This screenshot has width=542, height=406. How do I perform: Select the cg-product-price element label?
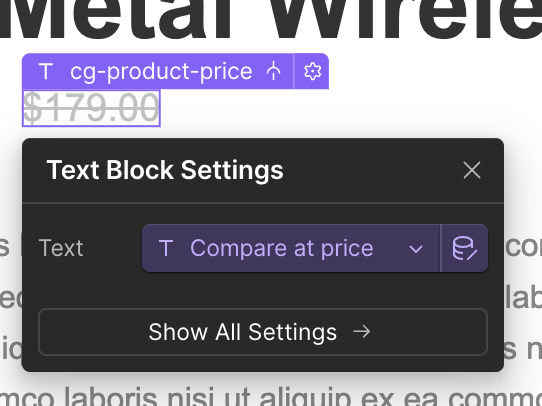point(161,72)
